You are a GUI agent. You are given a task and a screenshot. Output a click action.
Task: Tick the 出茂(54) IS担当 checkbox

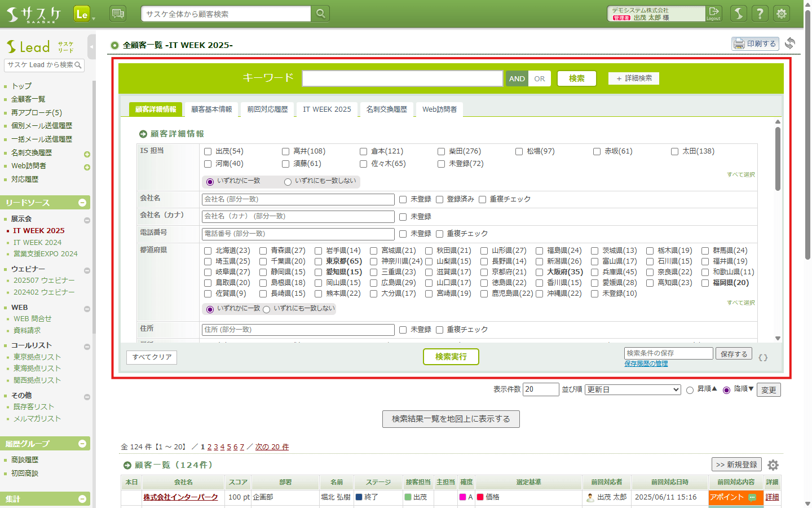click(208, 151)
